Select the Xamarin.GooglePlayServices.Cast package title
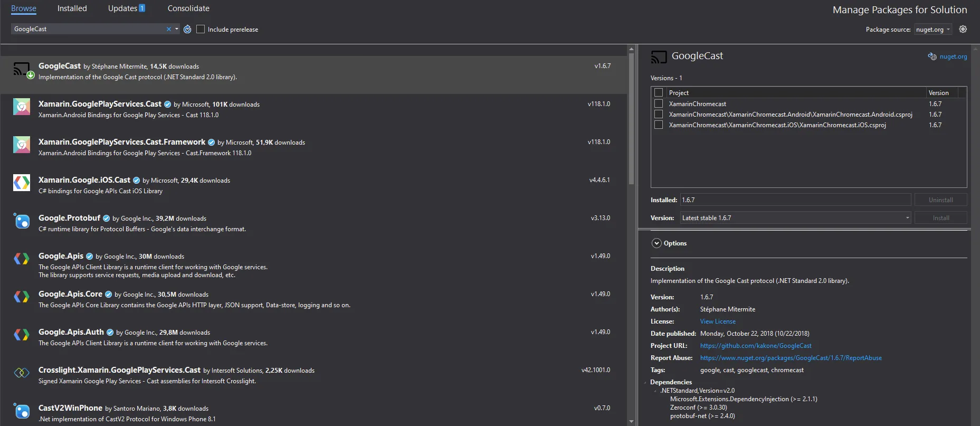980x426 pixels. 100,104
